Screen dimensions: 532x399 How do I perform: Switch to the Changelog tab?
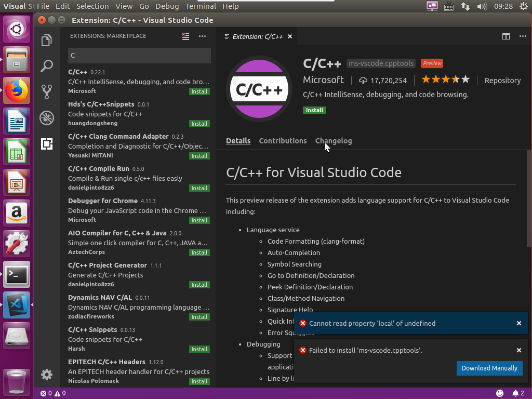334,141
